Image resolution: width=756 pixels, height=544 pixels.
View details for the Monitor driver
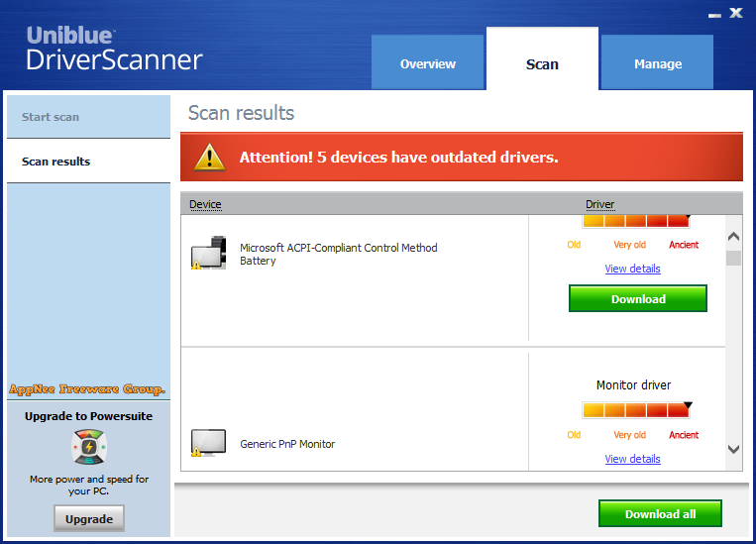tap(632, 459)
